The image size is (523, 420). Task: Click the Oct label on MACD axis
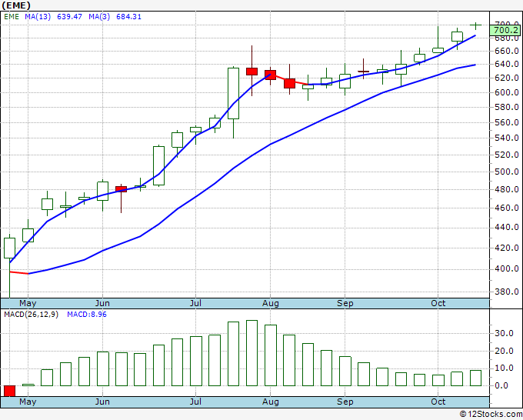tap(438, 402)
